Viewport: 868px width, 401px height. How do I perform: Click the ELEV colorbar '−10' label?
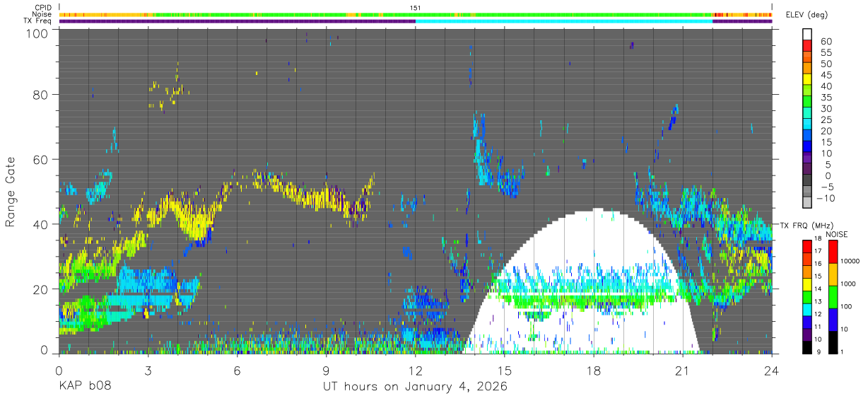point(826,197)
